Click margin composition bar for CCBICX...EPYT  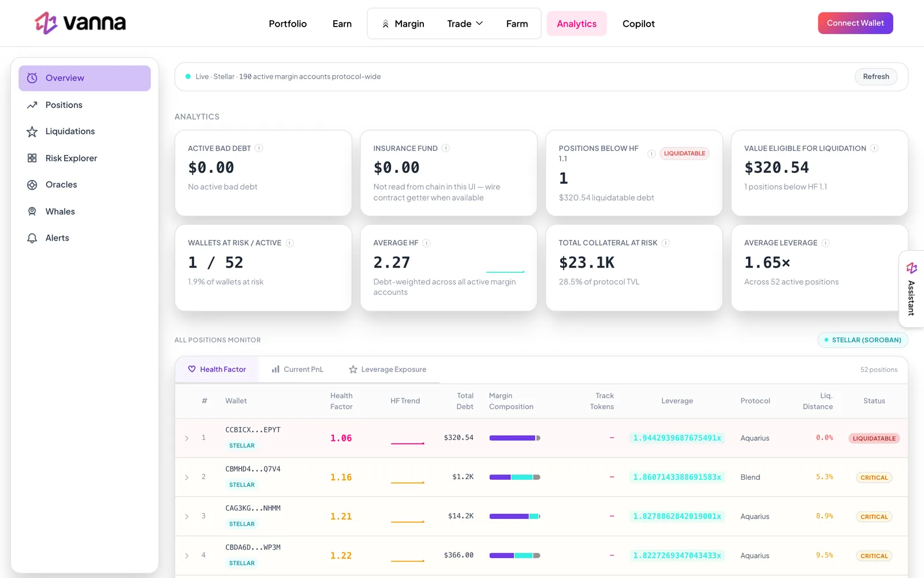(515, 438)
